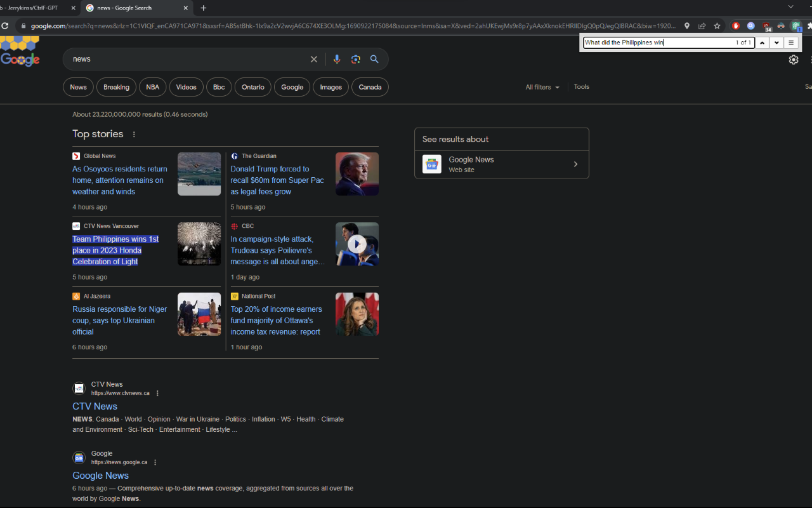
Task: Click the browser address bar URL
Action: 353,26
